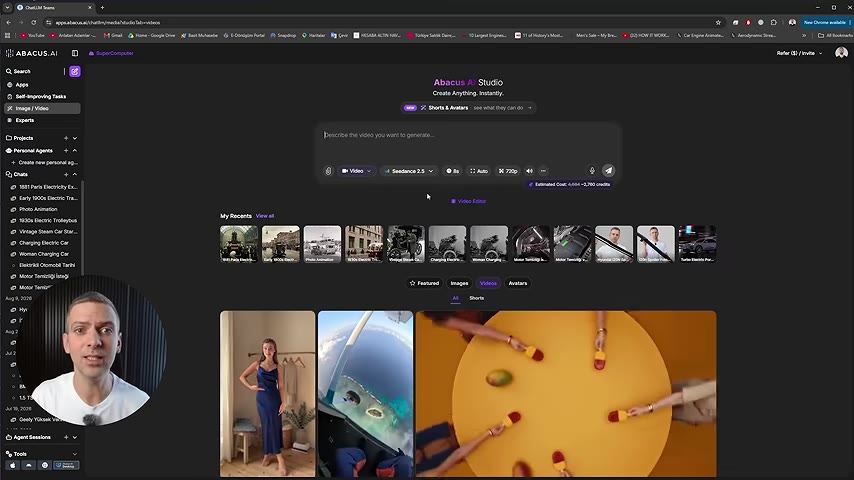The image size is (854, 480).
Task: Open the YouTube bookmark
Action: pyautogui.click(x=33, y=35)
